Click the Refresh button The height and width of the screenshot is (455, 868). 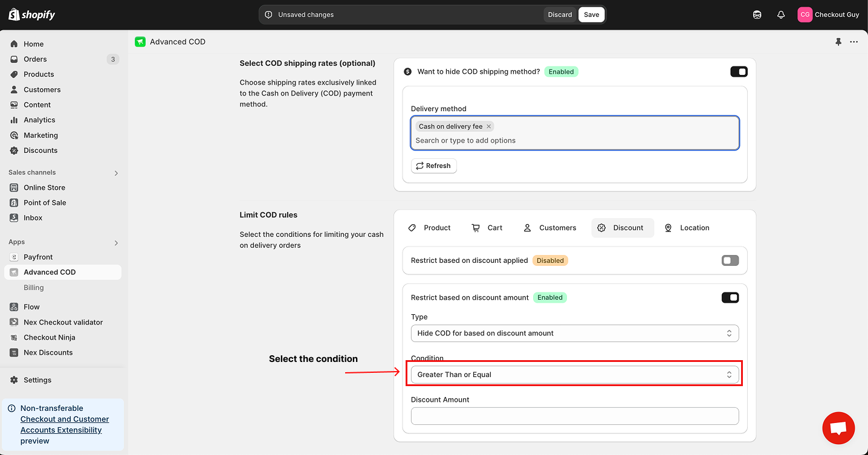[433, 166]
